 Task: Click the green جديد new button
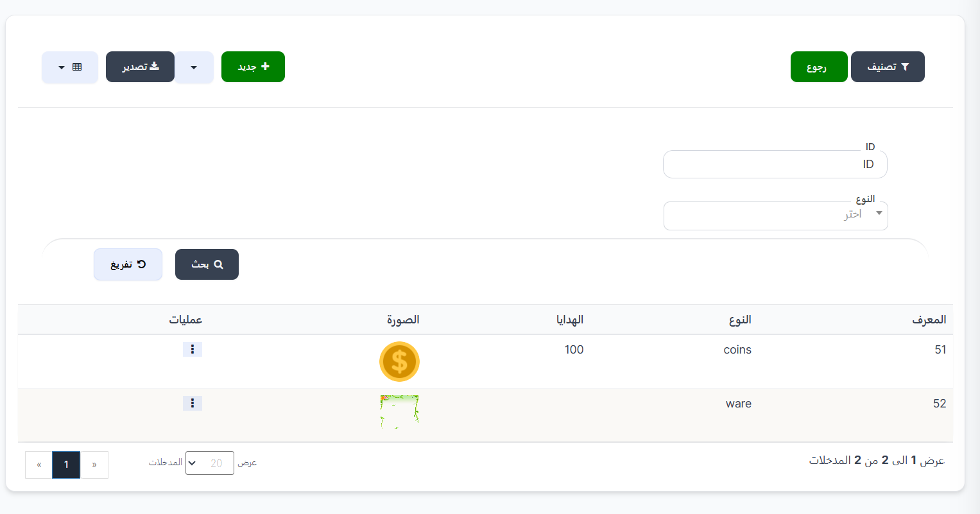pos(253,67)
